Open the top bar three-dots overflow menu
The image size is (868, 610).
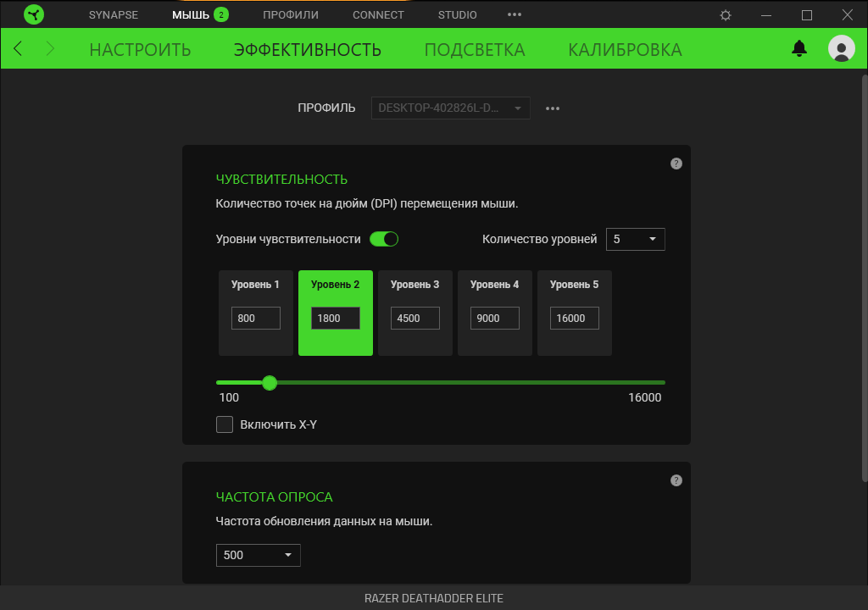click(x=515, y=14)
